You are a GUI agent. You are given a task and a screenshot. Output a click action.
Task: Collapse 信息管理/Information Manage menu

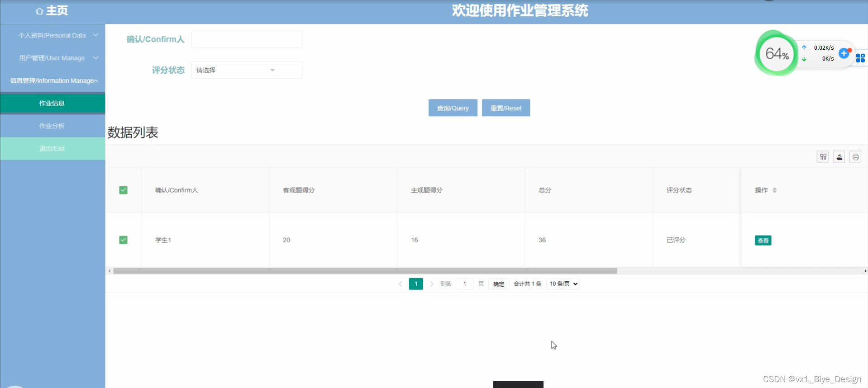pyautogui.click(x=52, y=80)
